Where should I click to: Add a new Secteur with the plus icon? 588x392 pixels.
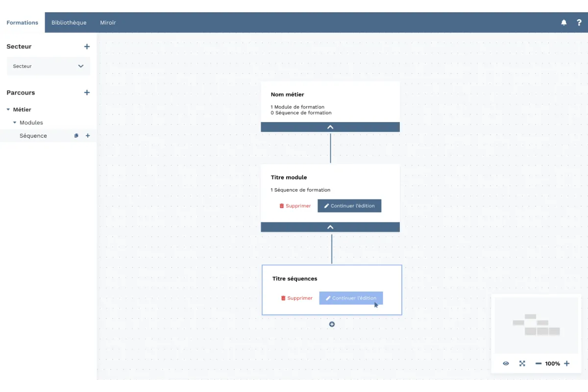(87, 46)
